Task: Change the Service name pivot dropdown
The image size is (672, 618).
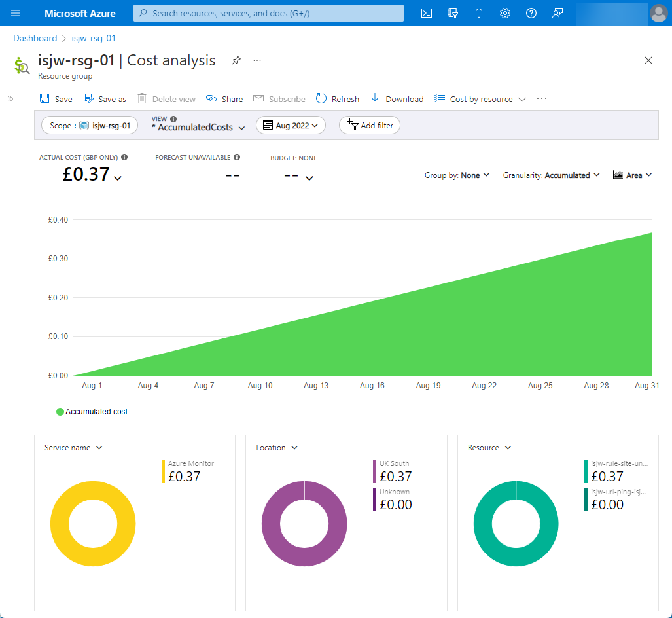Action: point(73,448)
